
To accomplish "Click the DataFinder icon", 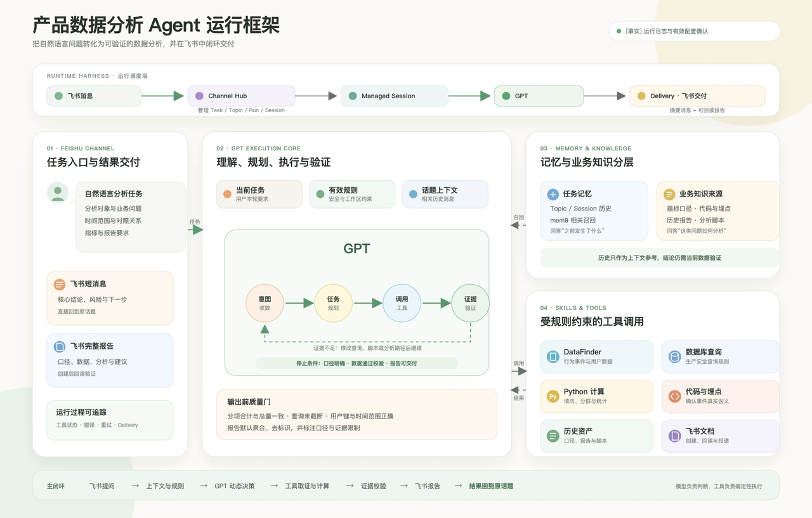I will pos(553,356).
